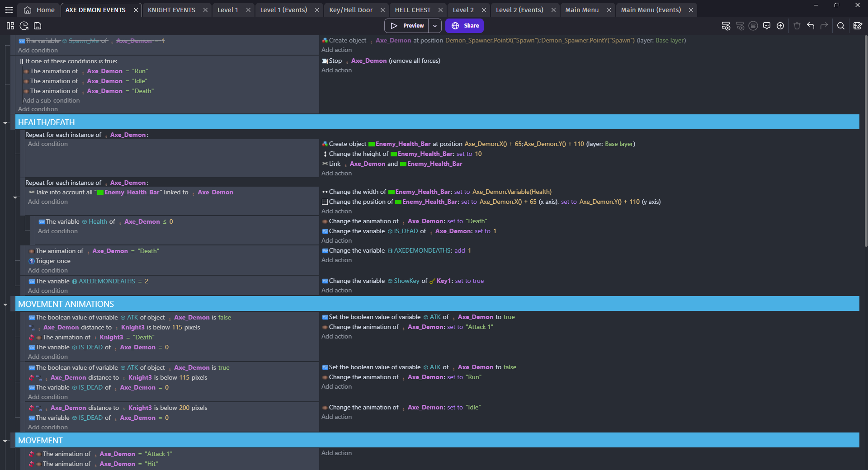The height and width of the screenshot is (470, 868).
Task: Add a sub-event to the selected event
Action: [x=740, y=26]
